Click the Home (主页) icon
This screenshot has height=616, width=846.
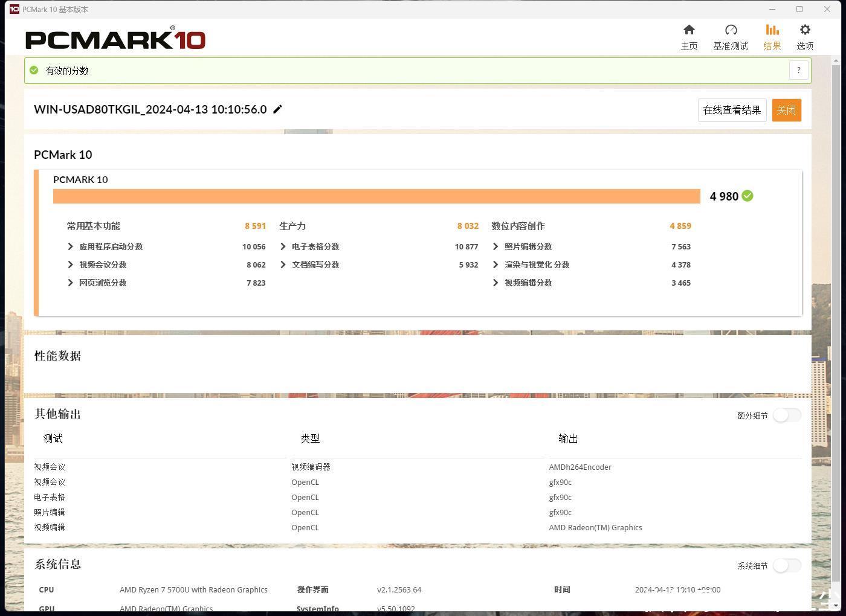tap(689, 30)
